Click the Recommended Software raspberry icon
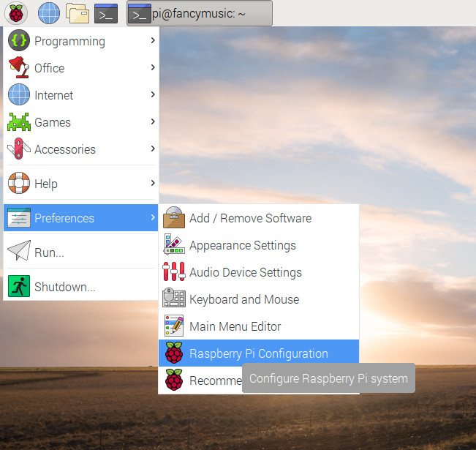476x450 pixels. pos(174,380)
